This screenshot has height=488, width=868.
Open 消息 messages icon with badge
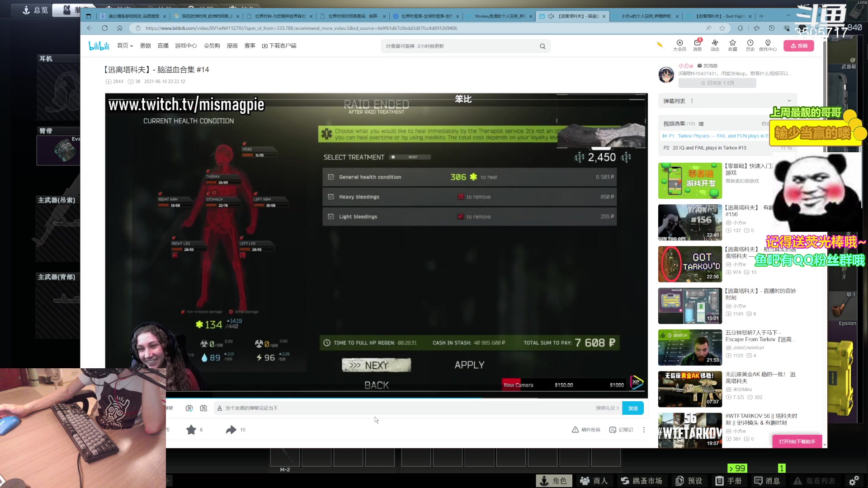point(697,45)
